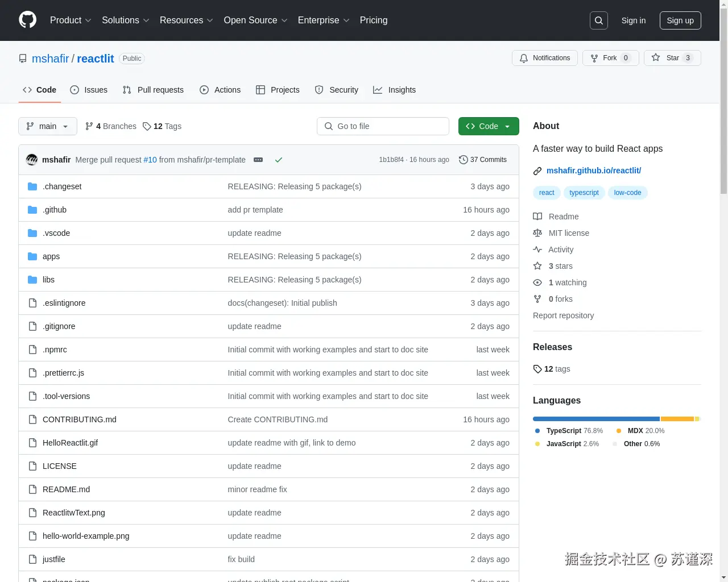Screen dimensions: 728x582
Task: Expand the Open Source menu chevron
Action: coord(286,20)
